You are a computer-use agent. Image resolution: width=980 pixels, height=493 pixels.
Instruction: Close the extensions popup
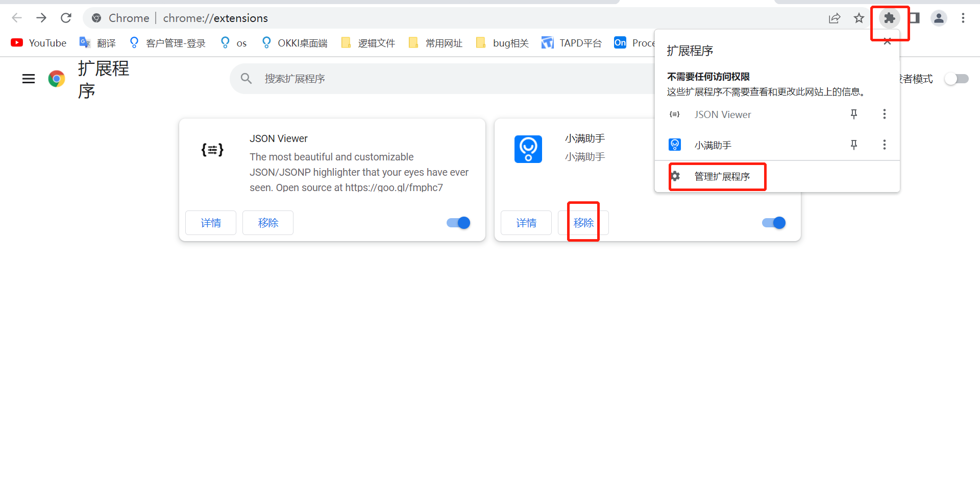point(888,42)
